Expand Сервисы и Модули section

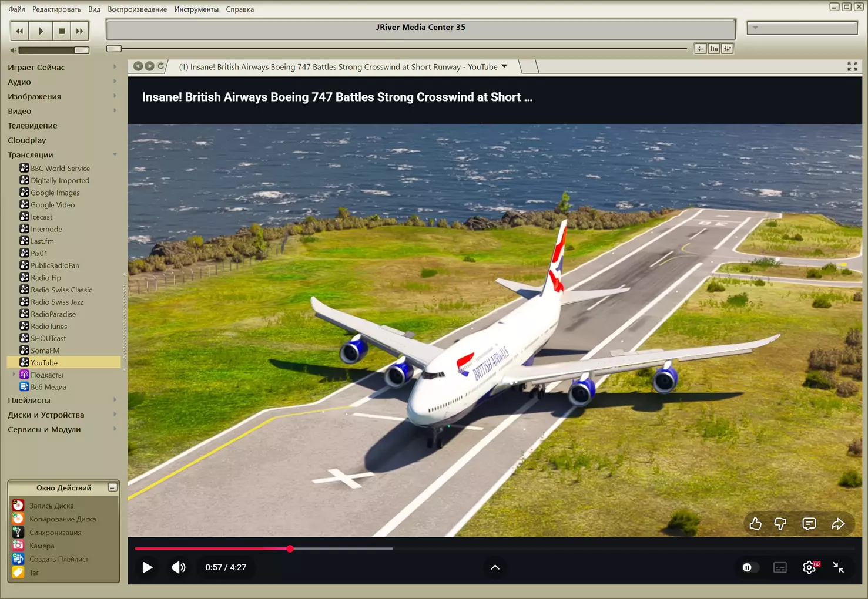tap(115, 429)
